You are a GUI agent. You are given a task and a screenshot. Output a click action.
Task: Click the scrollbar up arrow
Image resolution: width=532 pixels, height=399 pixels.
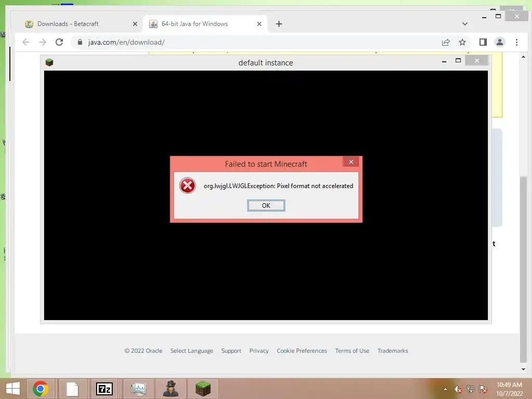click(523, 57)
